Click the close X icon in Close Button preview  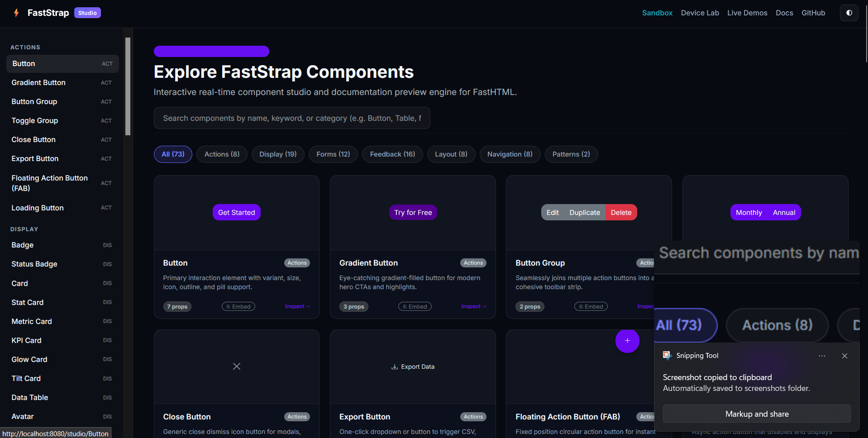coord(236,366)
